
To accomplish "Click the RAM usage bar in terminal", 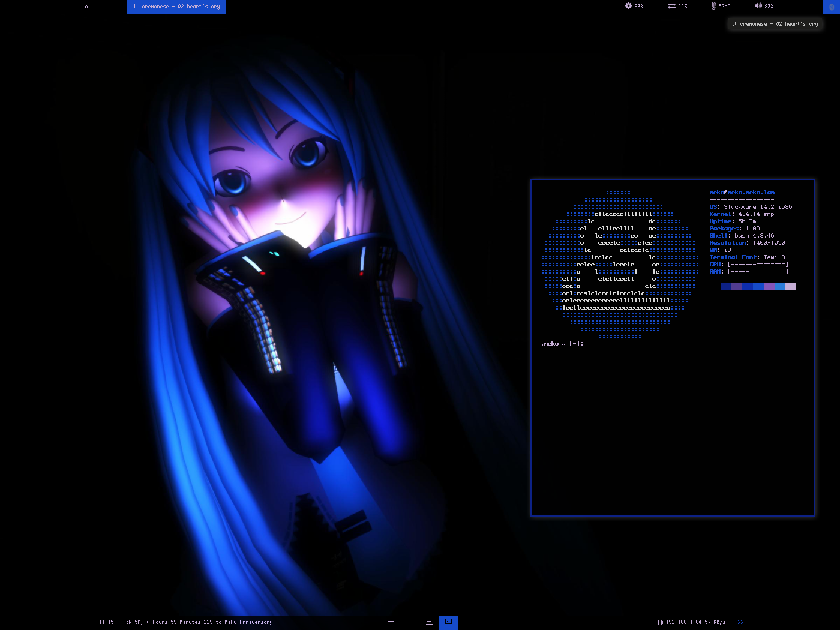I will [758, 272].
